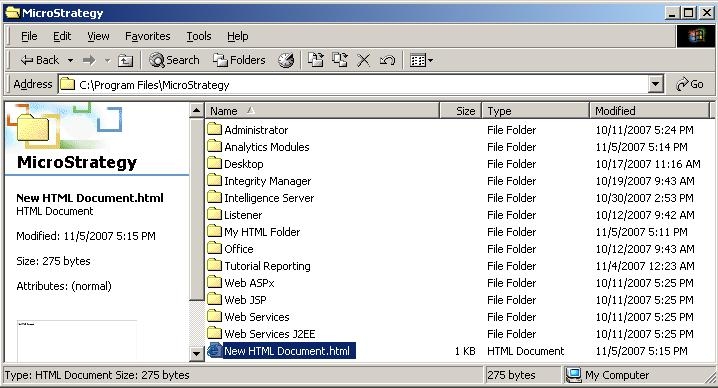Open the History toolbar icon

click(x=286, y=60)
